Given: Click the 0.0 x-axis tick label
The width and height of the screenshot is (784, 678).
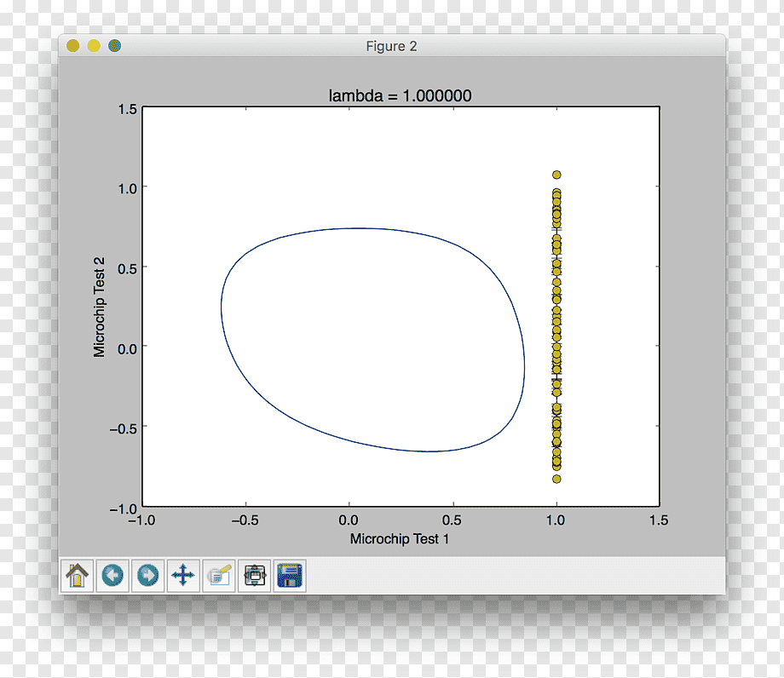Looking at the screenshot, I should [x=349, y=520].
